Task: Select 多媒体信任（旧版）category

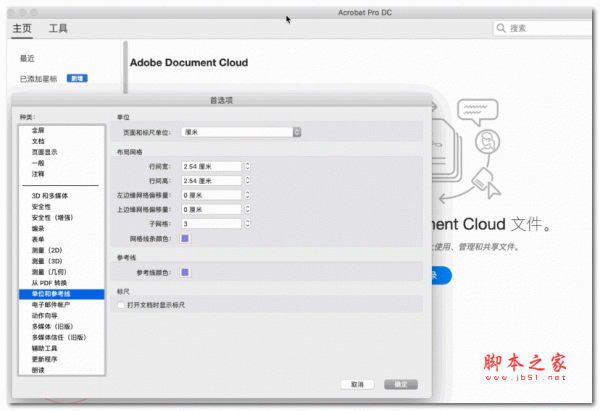Action: [x=61, y=338]
